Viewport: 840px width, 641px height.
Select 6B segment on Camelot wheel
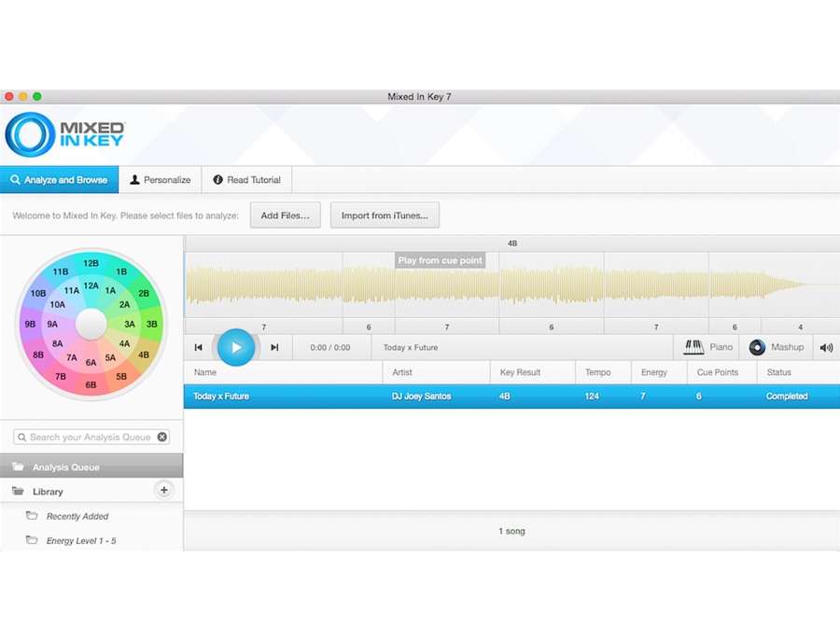click(x=91, y=385)
